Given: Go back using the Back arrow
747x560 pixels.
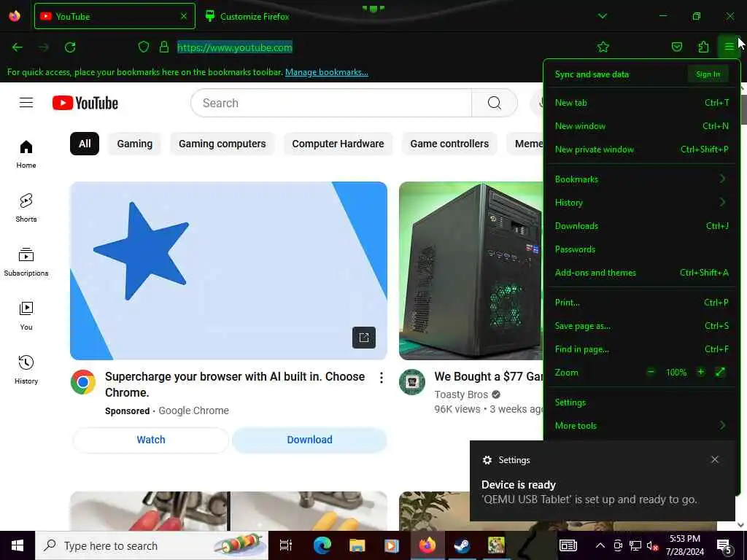Looking at the screenshot, I should point(18,47).
